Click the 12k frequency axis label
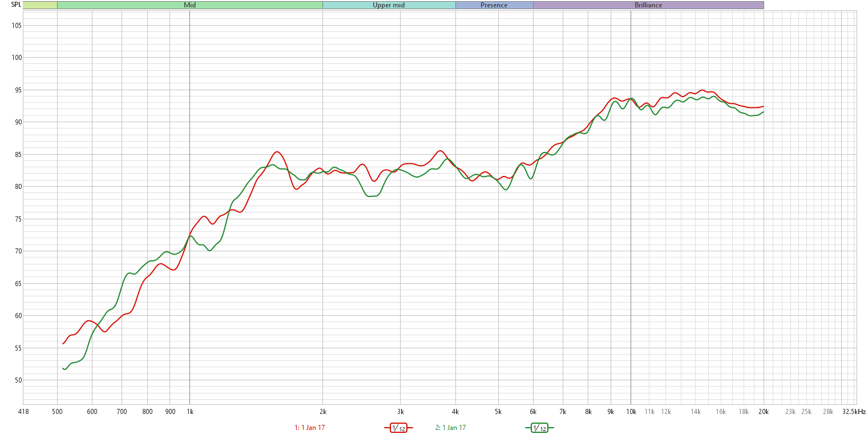The width and height of the screenshot is (868, 434). point(666,411)
